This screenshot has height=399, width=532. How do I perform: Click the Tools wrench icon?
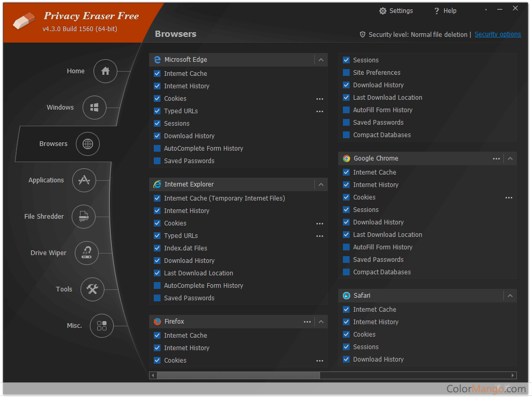pyautogui.click(x=92, y=289)
